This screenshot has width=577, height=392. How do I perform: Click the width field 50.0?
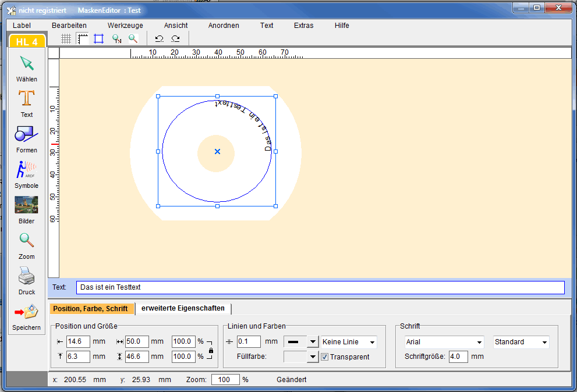tap(137, 341)
